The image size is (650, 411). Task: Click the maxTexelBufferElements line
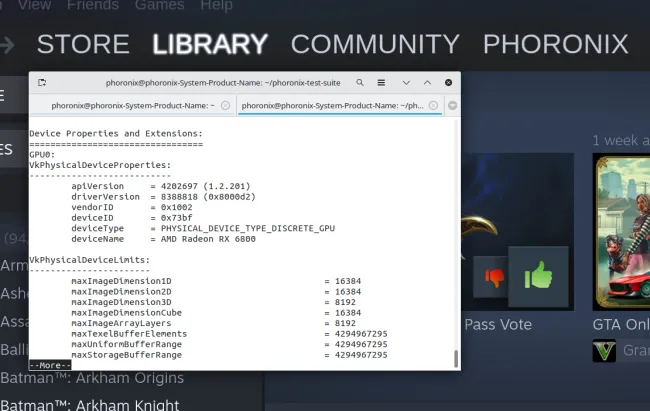(229, 334)
